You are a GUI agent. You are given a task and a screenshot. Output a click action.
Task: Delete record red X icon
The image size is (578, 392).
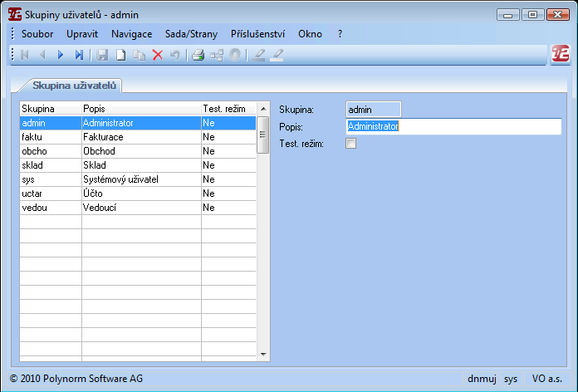point(158,55)
